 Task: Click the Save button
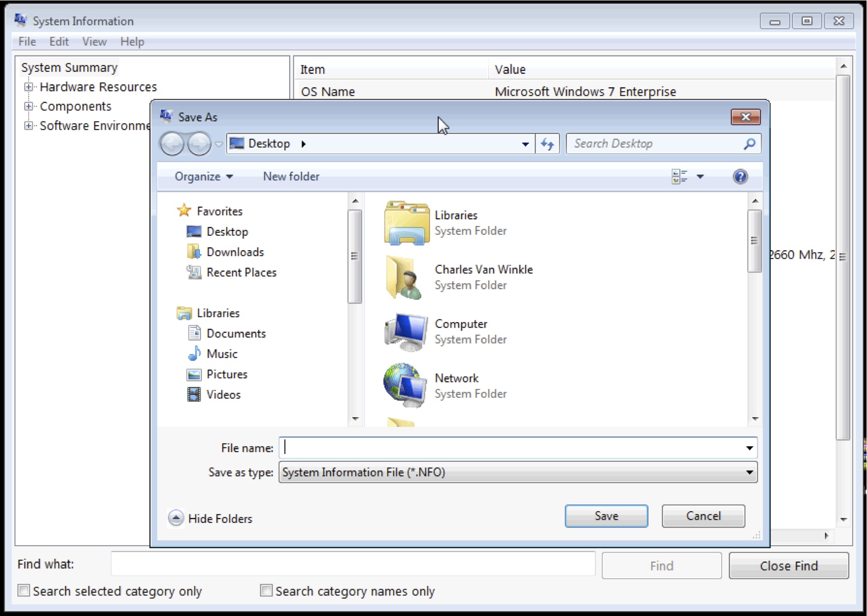(606, 516)
